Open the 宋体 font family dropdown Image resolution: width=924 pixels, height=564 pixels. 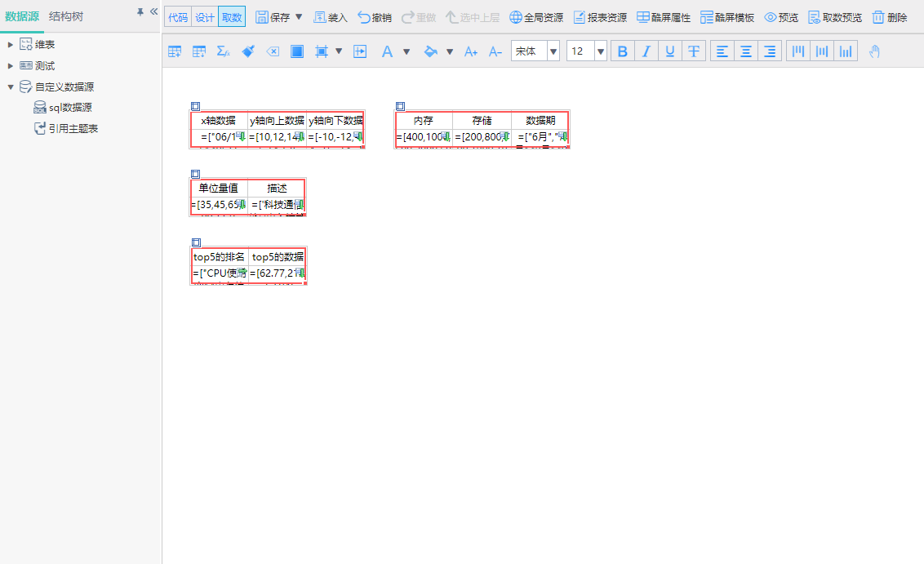tap(553, 51)
